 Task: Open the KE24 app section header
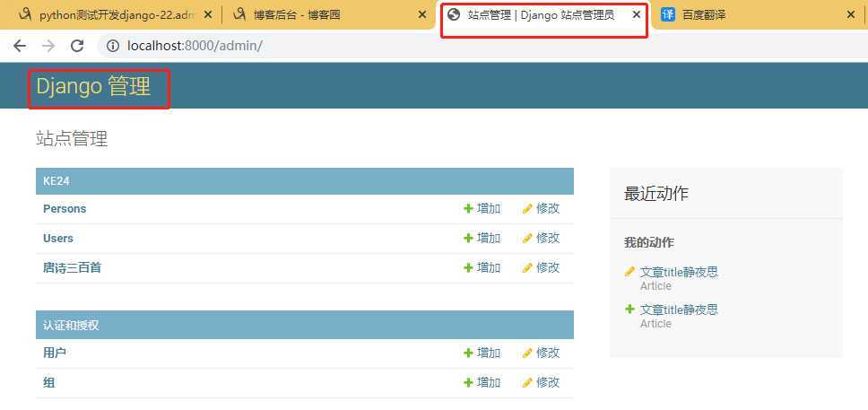[x=56, y=181]
